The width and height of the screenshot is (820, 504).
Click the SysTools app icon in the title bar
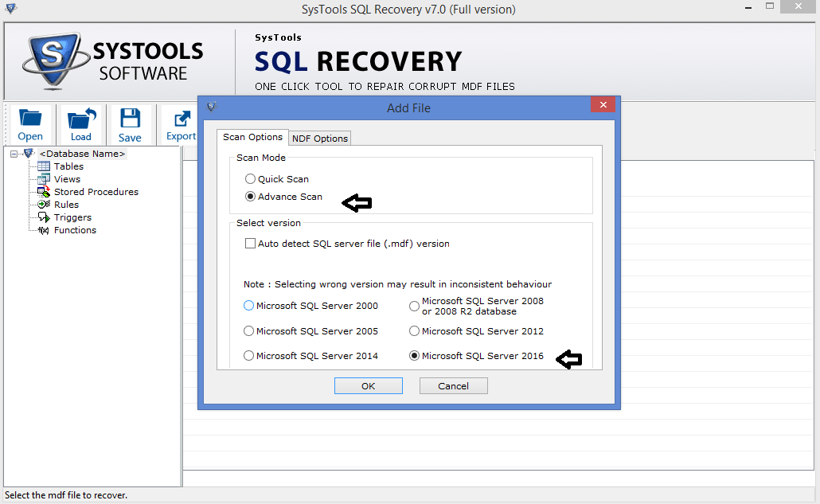[x=10, y=8]
